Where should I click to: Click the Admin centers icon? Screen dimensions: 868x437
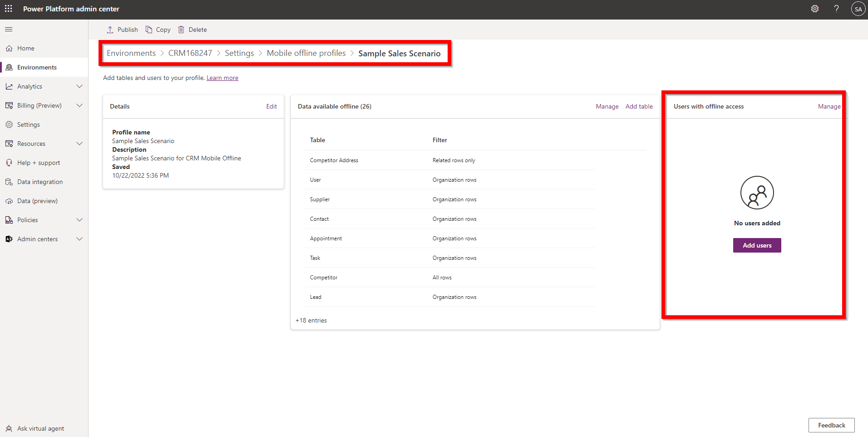click(9, 239)
